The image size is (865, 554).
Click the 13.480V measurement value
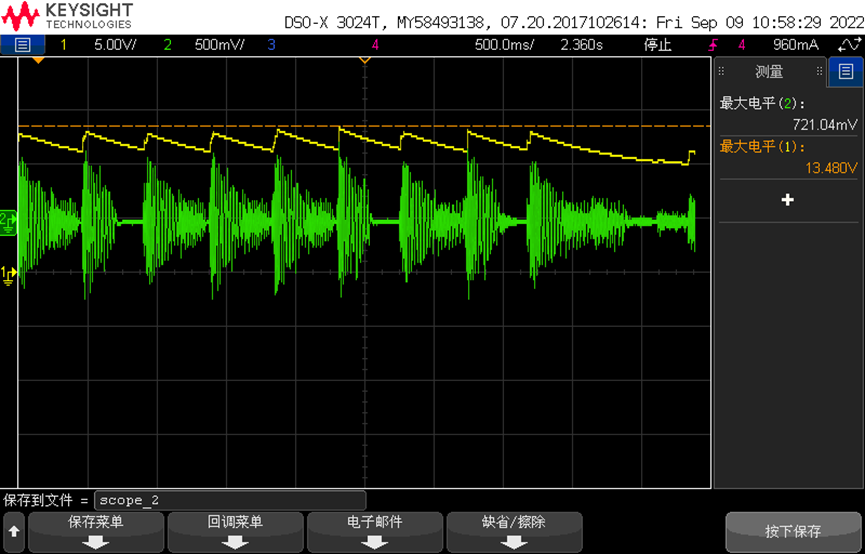(832, 169)
